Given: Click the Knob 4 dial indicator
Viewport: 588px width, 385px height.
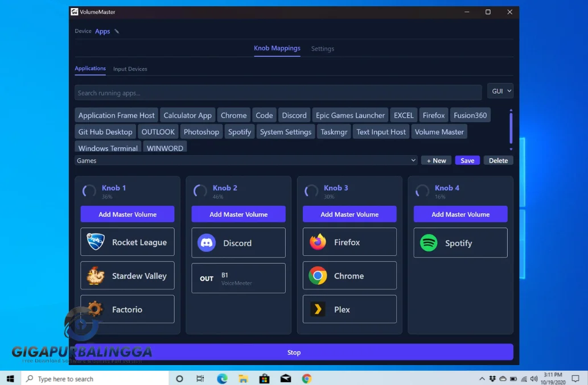Looking at the screenshot, I should click(x=422, y=191).
